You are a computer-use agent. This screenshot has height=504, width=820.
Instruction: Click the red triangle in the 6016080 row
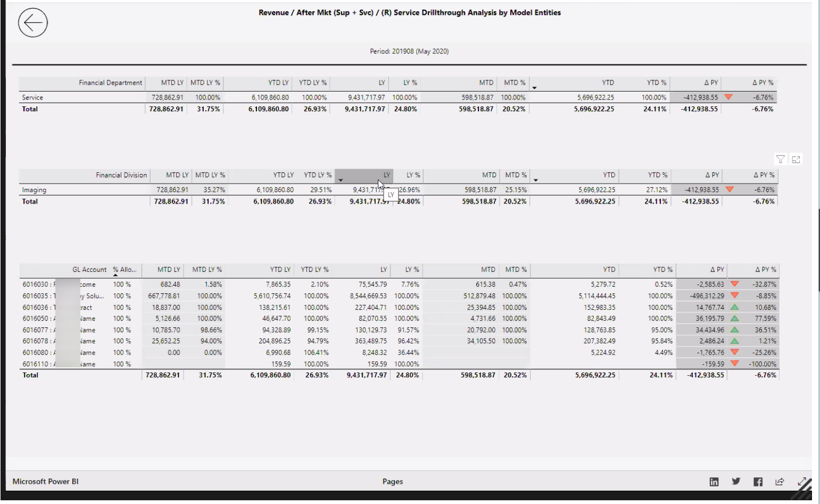734,352
